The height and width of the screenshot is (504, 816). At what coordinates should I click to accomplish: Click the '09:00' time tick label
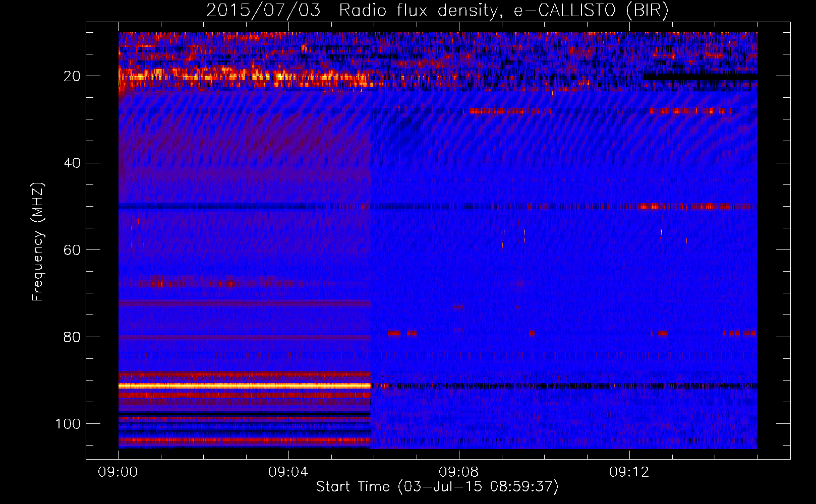tap(118, 472)
